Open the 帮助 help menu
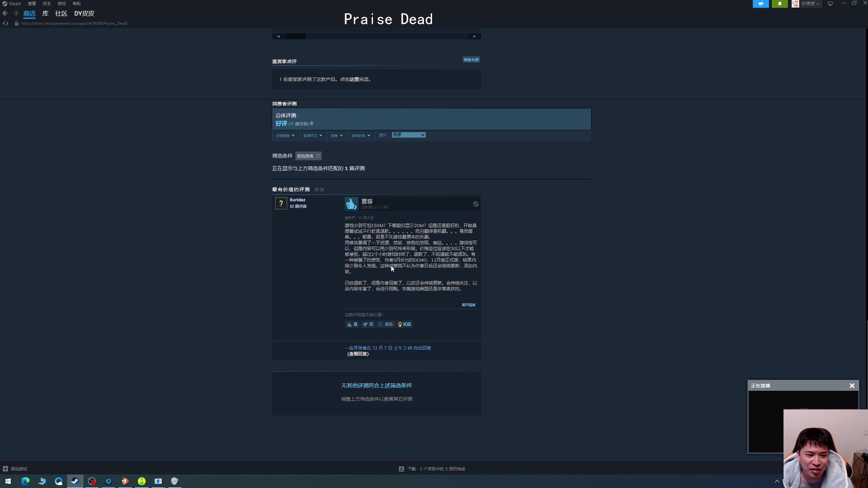Screen dimensions: 868x488 [x=77, y=4]
